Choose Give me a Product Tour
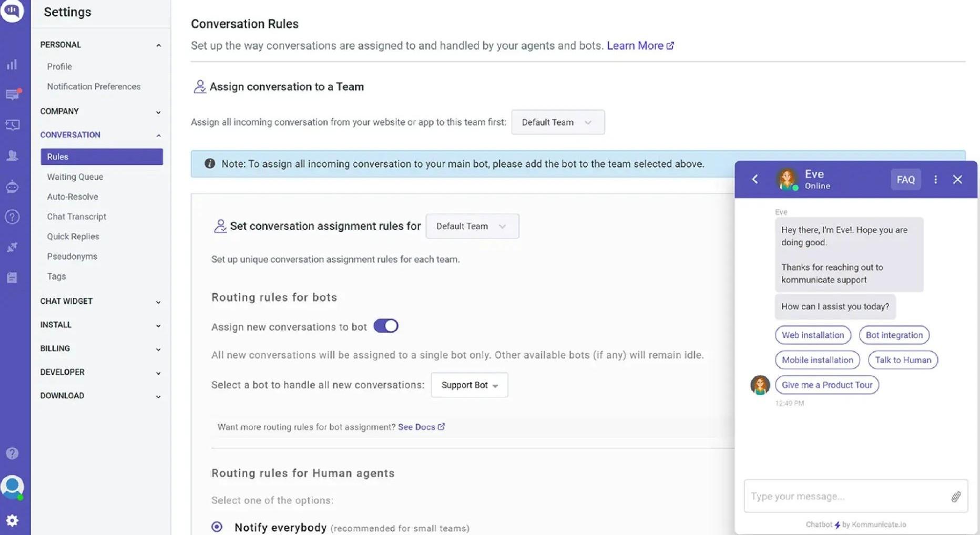This screenshot has height=535, width=980. click(x=826, y=385)
